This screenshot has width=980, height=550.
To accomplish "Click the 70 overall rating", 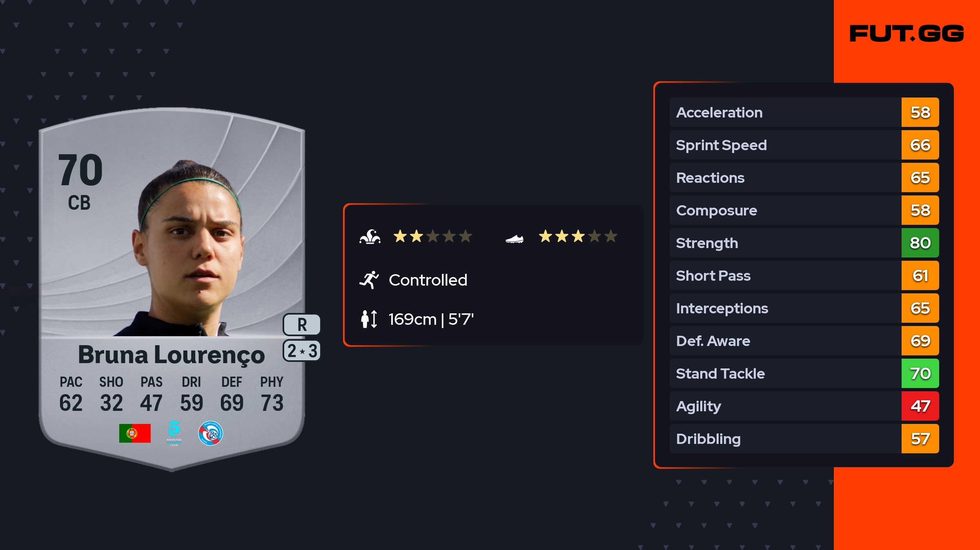I will (x=80, y=170).
